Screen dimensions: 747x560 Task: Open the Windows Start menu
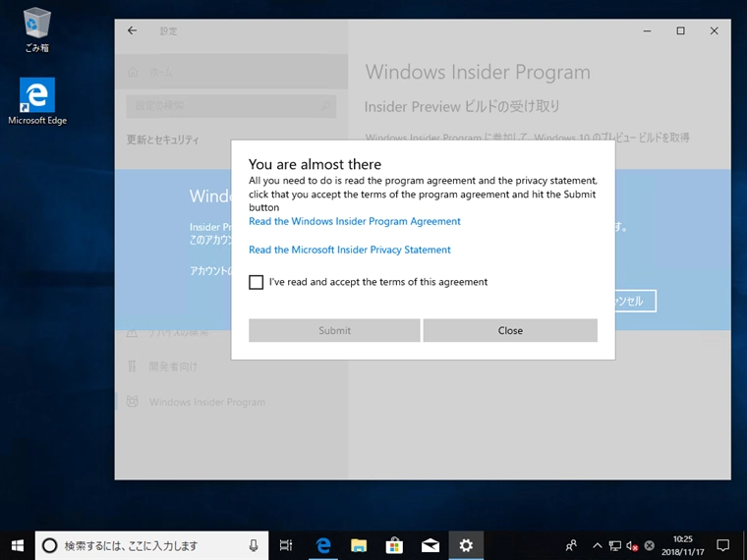click(17, 545)
